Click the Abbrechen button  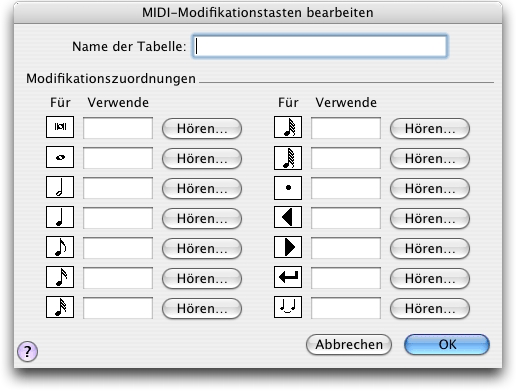(349, 344)
